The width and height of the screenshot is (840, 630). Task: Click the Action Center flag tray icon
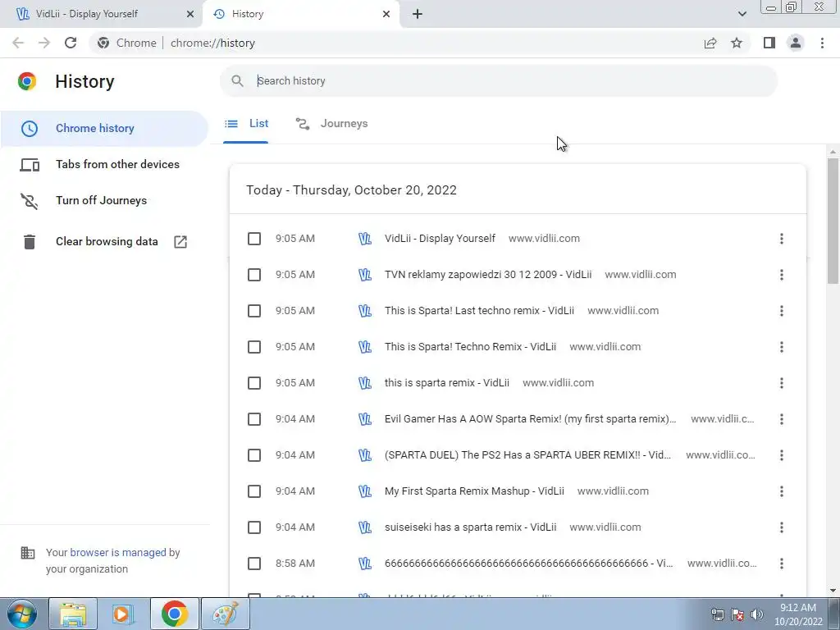[737, 614]
